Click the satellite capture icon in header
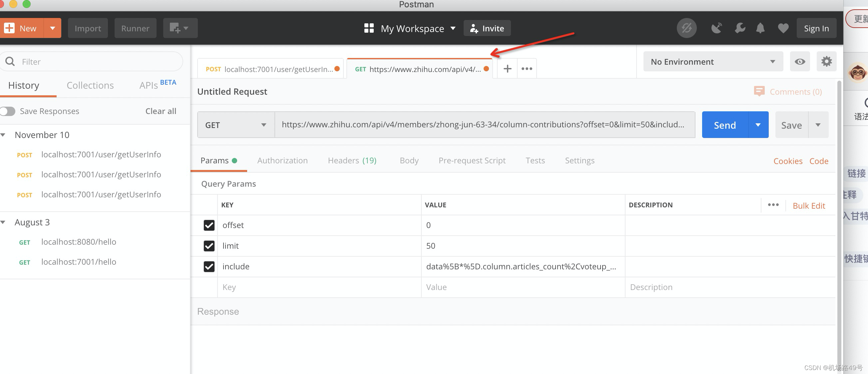 [x=717, y=28]
